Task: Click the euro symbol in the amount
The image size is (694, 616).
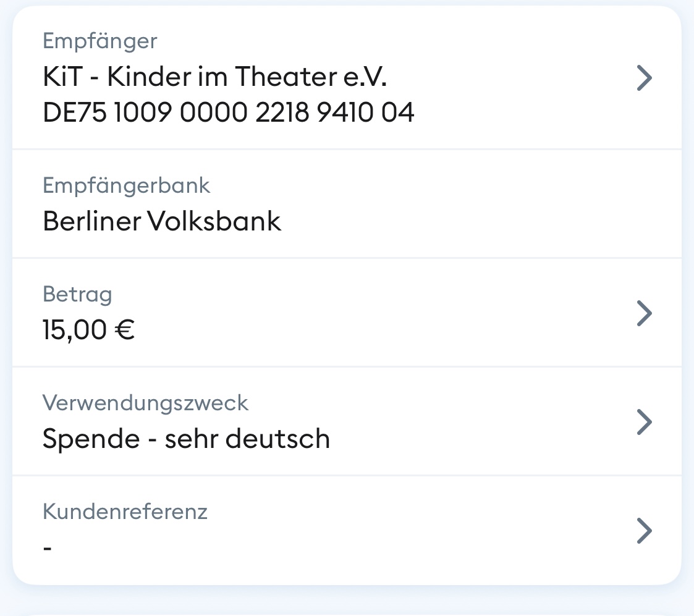Action: [125, 330]
